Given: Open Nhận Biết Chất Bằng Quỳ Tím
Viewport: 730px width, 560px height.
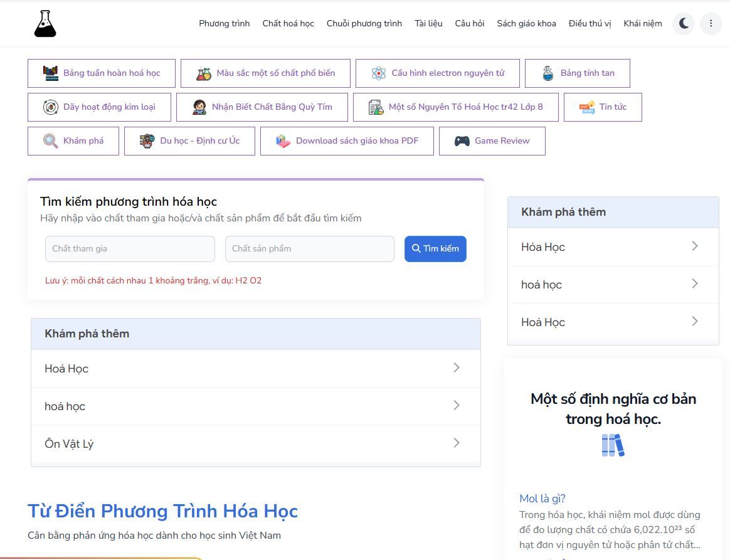Looking at the screenshot, I should coord(262,107).
